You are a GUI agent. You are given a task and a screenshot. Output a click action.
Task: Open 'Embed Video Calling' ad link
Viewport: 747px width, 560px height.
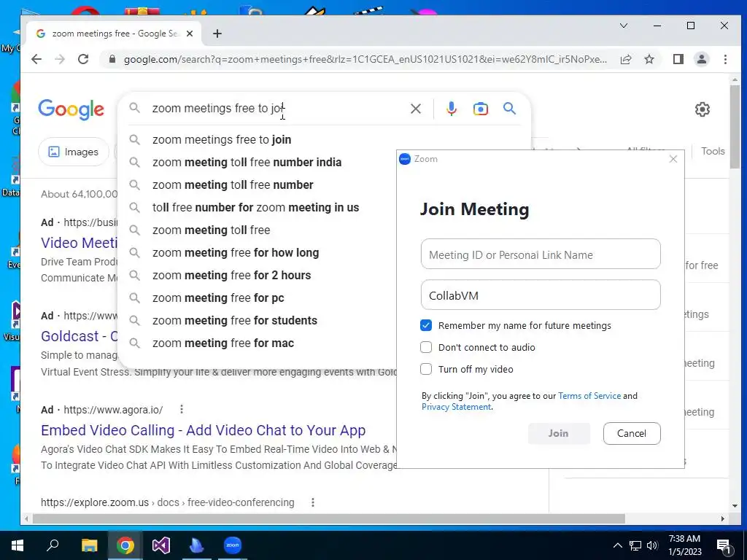point(203,430)
